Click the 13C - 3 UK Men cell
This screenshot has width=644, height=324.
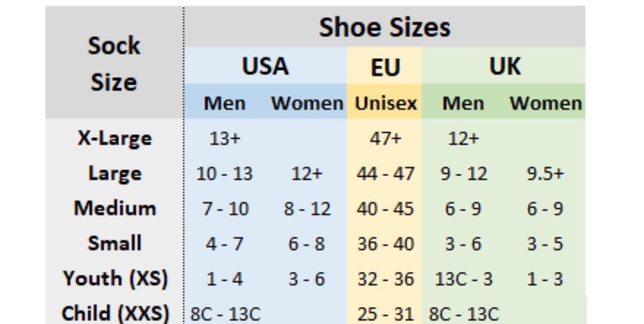[463, 279]
